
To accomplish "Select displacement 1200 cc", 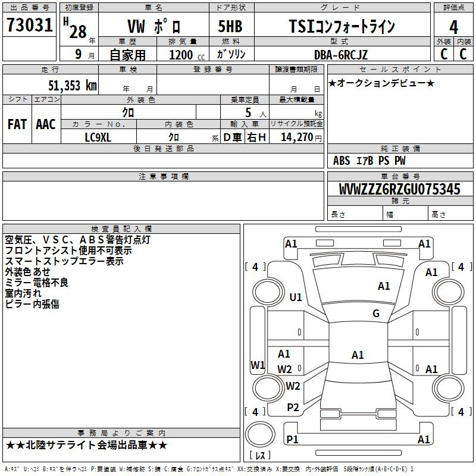I will [187, 55].
